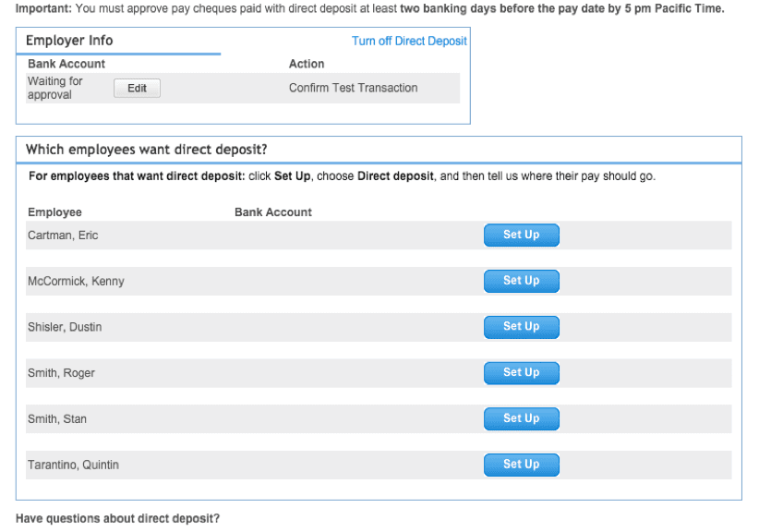Click the Edit button for the bank account
The image size is (771, 532).
[137, 88]
